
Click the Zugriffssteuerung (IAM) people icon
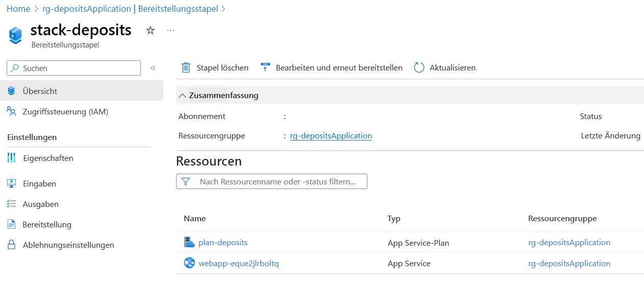(12, 111)
